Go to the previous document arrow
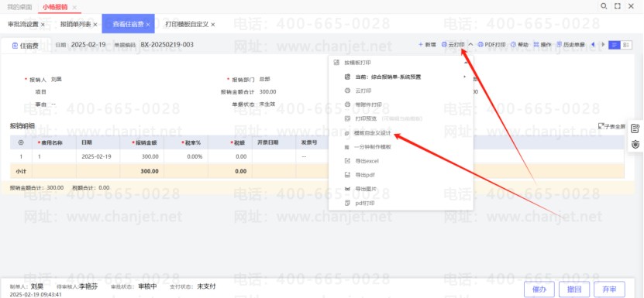The height and width of the screenshot is (298, 644). (x=593, y=45)
